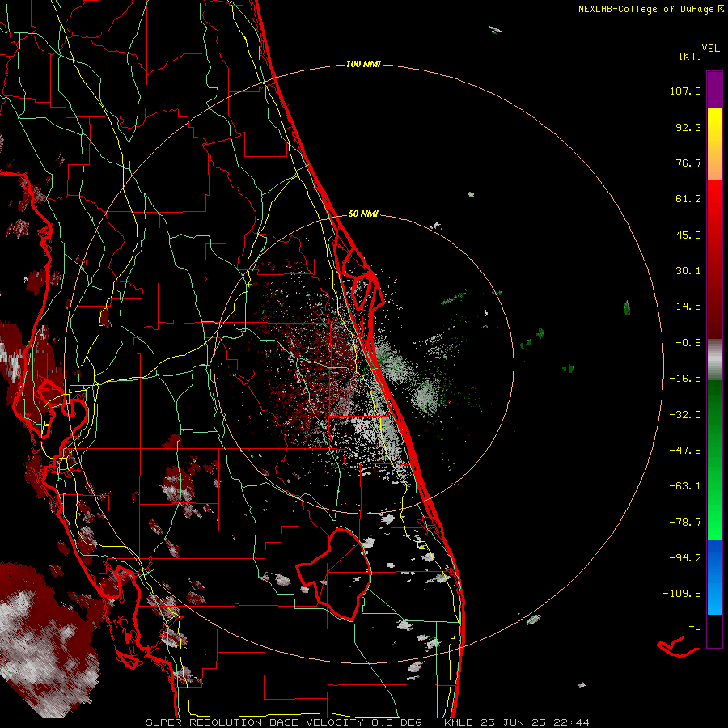Pick the black TH segment at scale bottom
Screen dimensions: 728x728
coord(714,630)
